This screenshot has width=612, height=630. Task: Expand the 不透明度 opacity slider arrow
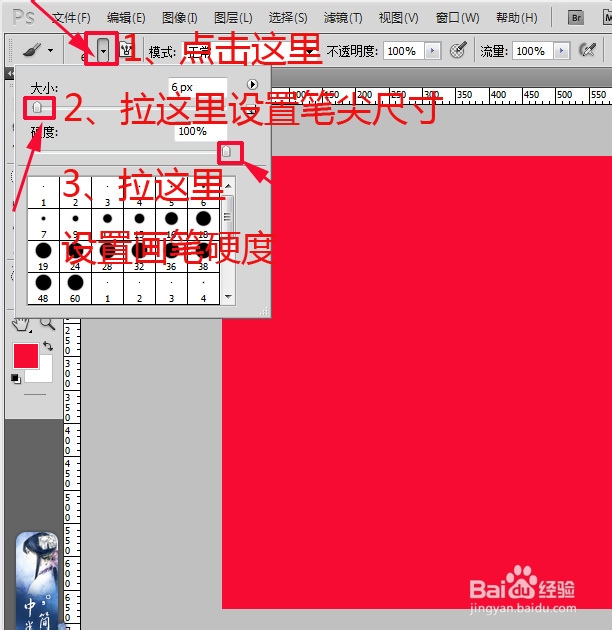click(x=432, y=51)
